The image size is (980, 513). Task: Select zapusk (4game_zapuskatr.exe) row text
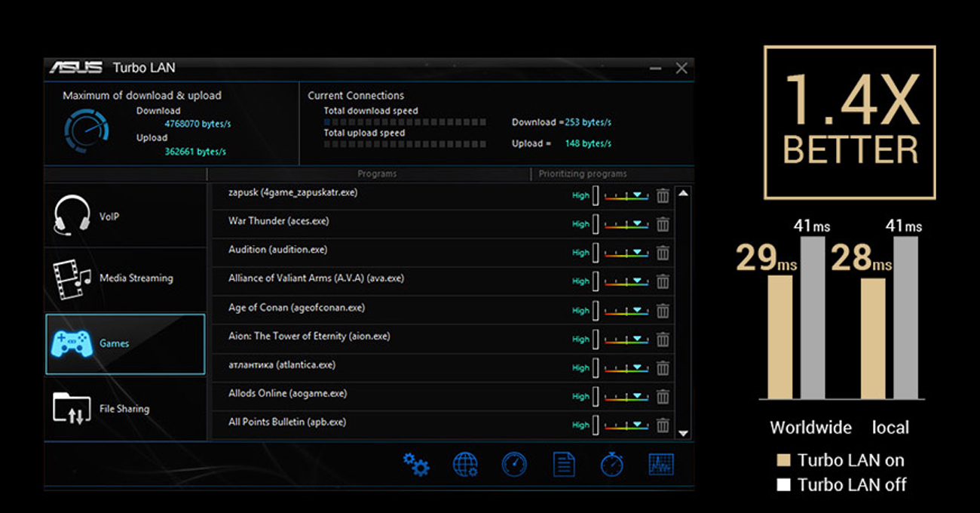[292, 192]
